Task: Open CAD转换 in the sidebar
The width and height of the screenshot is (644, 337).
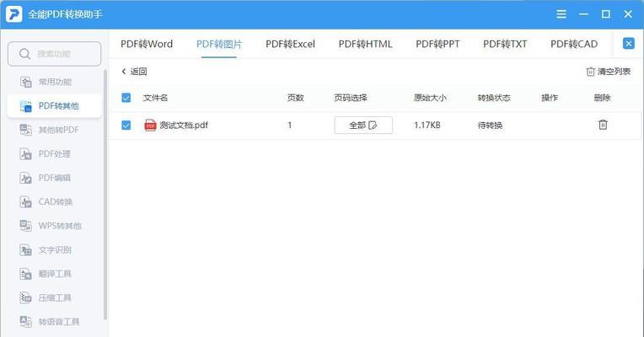Action: pyautogui.click(x=54, y=202)
